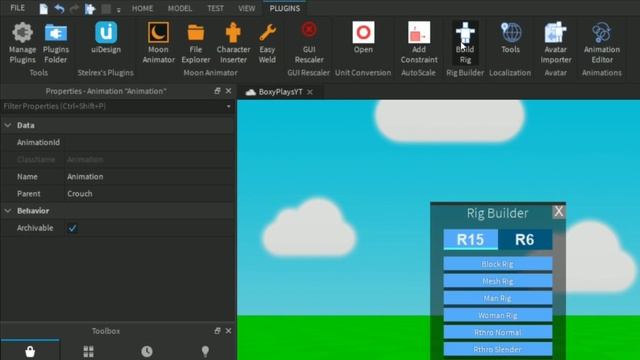This screenshot has height=360, width=640.
Task: Switch Rig Builder to R6
Action: tap(525, 239)
